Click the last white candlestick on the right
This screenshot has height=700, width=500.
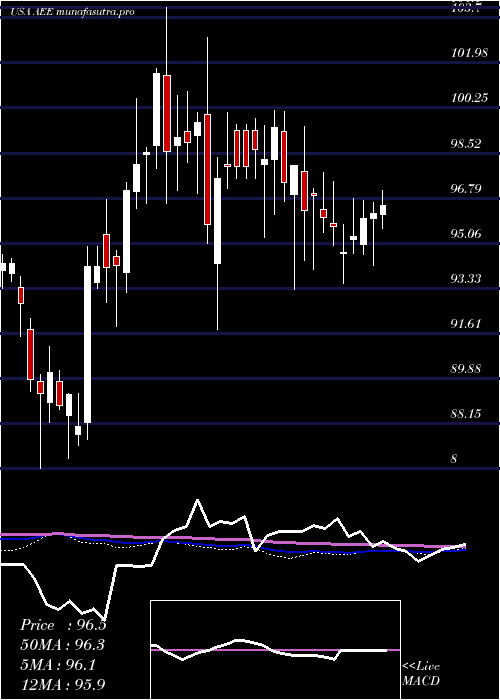(383, 210)
